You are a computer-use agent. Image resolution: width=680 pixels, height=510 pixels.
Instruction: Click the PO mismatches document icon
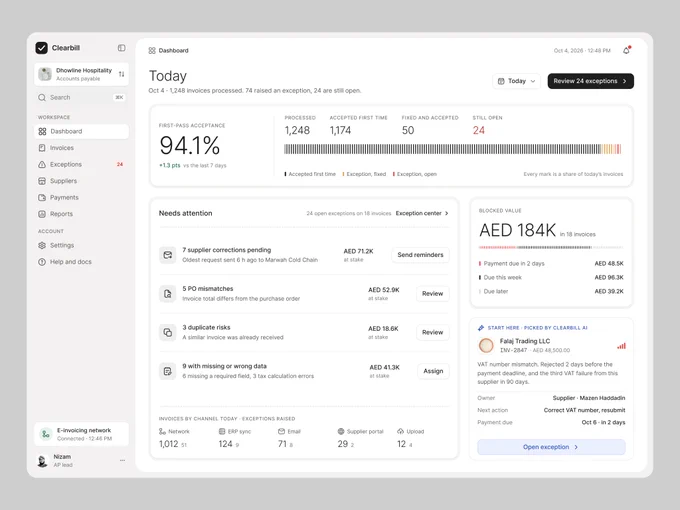167,294
